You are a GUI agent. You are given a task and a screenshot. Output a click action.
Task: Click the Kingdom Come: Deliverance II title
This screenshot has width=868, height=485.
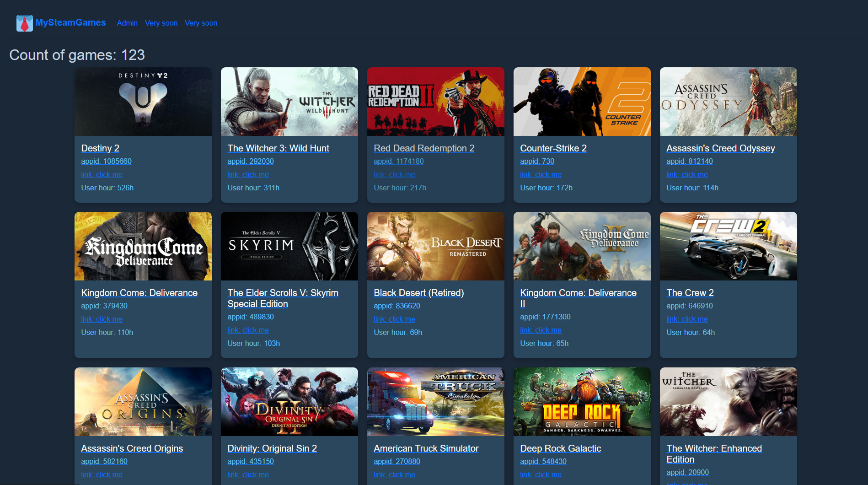click(x=578, y=298)
